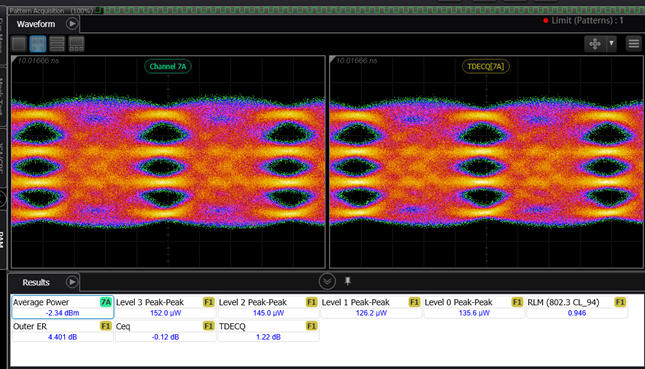The width and height of the screenshot is (645, 369).
Task: Click the TDECQ[7A] trace label
Action: (486, 66)
